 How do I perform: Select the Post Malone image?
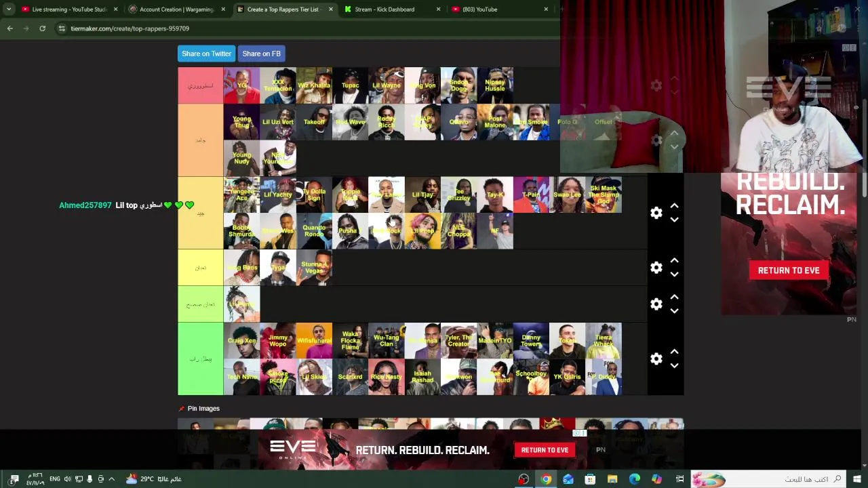point(495,122)
